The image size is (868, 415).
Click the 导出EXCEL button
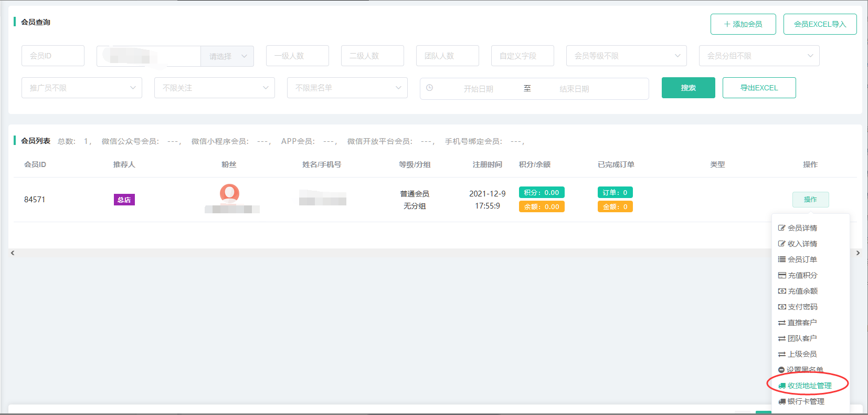pyautogui.click(x=759, y=88)
